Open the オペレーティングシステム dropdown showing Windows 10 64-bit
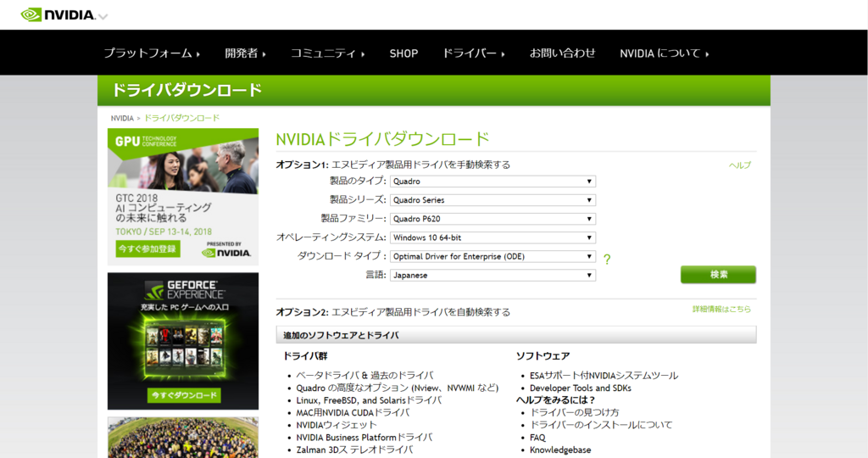Image resolution: width=868 pixels, height=458 pixels. [492, 237]
